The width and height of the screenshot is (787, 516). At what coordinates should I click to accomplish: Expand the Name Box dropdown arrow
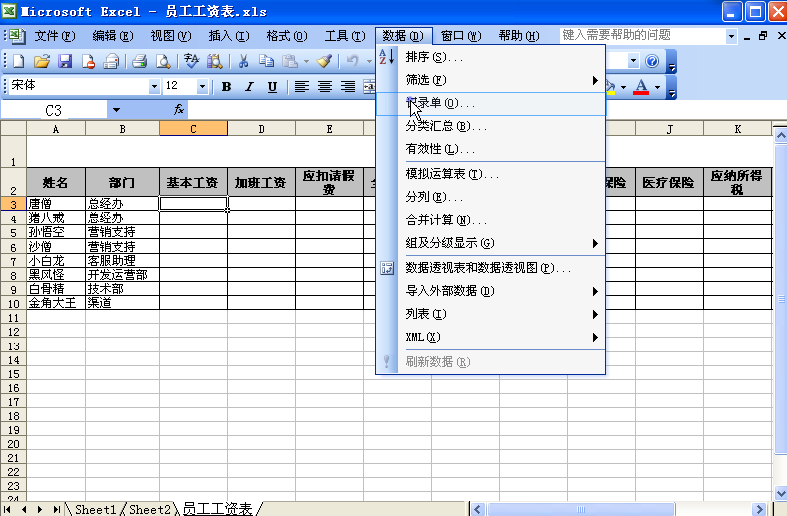click(116, 110)
